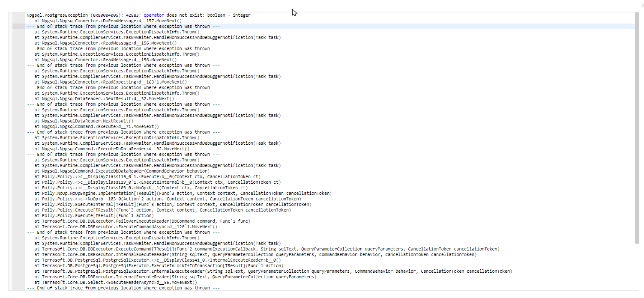644x298 pixels.
Task: Click the 'NpgsqlDataReader.NextResult()' line
Action: (x=84, y=121)
